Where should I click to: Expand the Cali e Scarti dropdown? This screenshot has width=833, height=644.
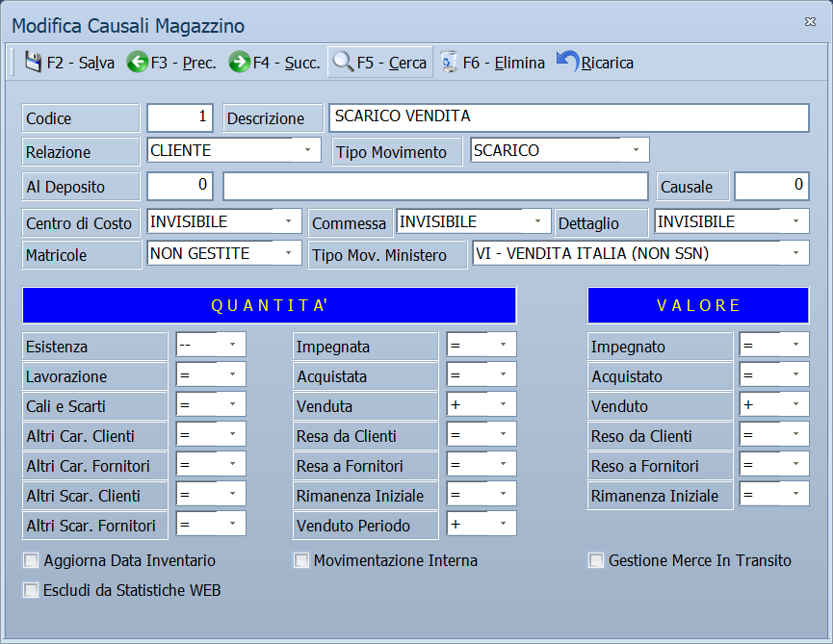pos(232,404)
